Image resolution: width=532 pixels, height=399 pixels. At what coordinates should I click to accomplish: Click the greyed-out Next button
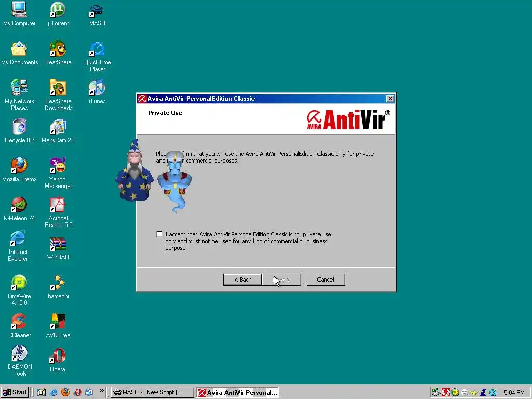click(282, 280)
